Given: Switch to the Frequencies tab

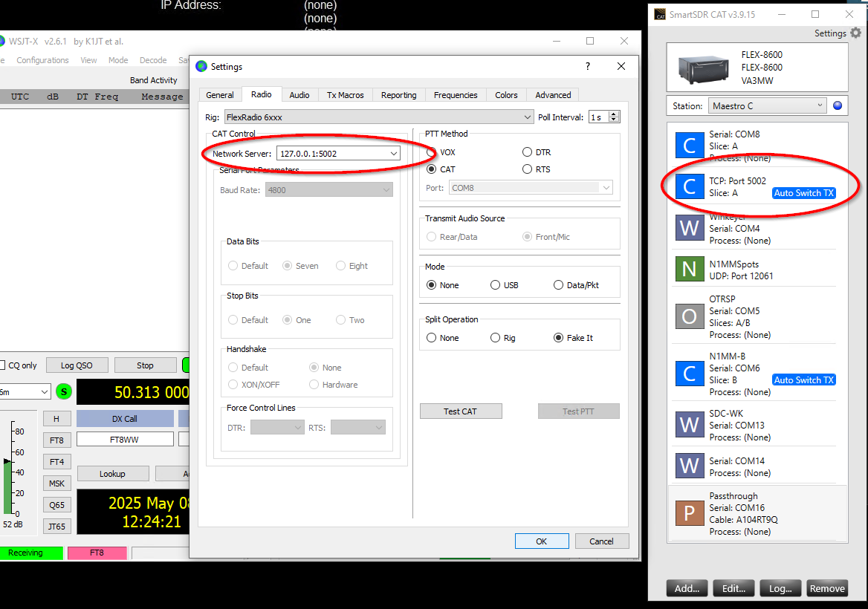Looking at the screenshot, I should pyautogui.click(x=456, y=95).
